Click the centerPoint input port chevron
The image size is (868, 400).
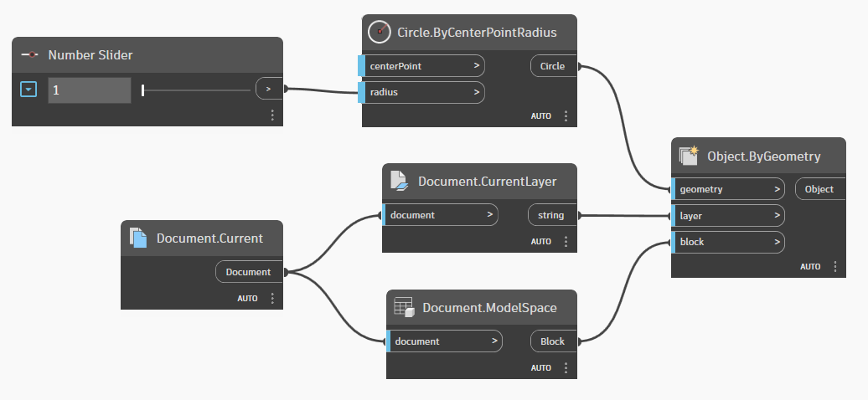pos(476,65)
